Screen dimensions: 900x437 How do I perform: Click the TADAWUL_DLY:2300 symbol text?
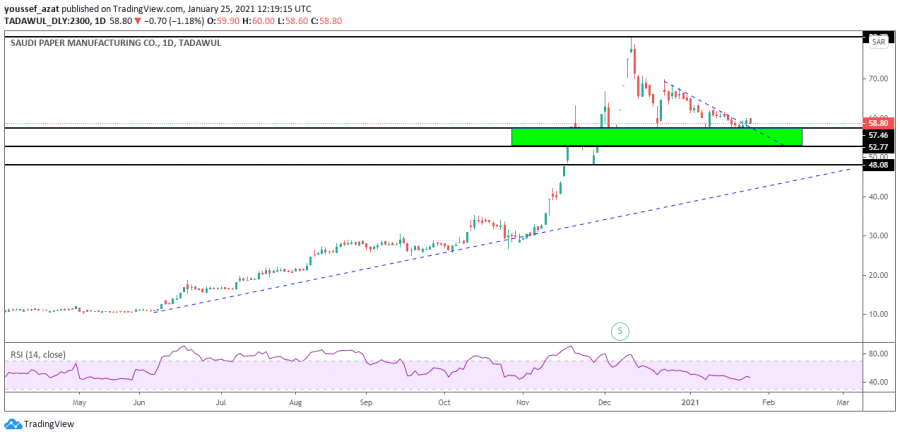43,18
